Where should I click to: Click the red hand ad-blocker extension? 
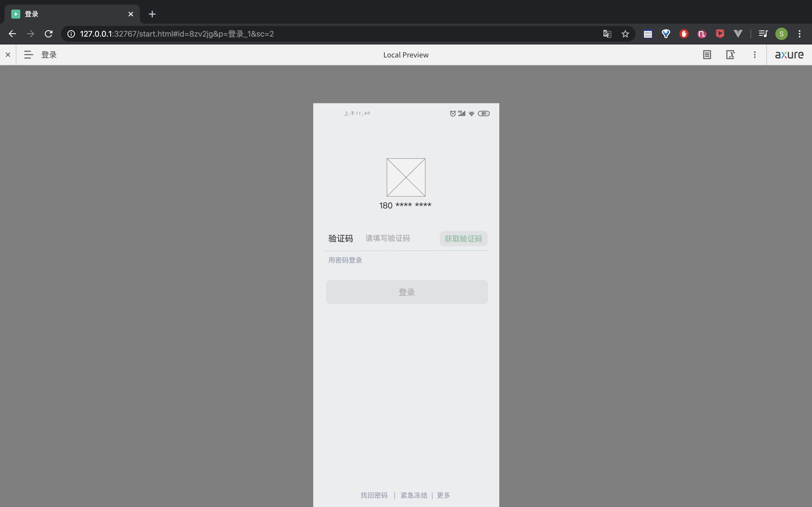pyautogui.click(x=684, y=34)
